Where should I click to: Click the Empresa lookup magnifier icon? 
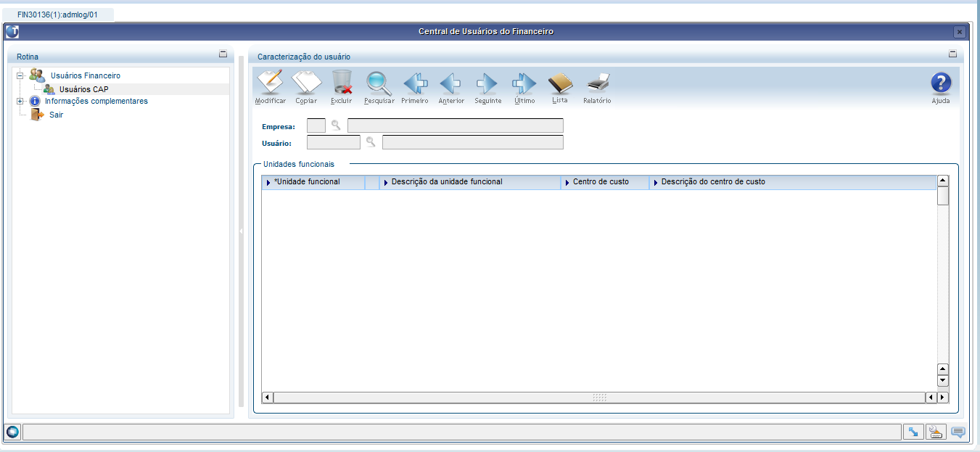click(336, 125)
